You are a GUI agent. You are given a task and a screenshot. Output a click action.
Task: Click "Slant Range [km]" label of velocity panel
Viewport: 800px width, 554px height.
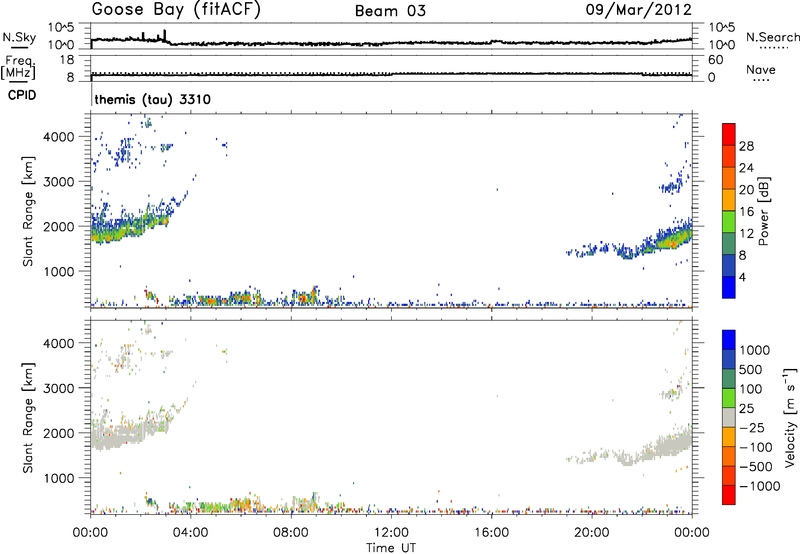pyautogui.click(x=28, y=418)
